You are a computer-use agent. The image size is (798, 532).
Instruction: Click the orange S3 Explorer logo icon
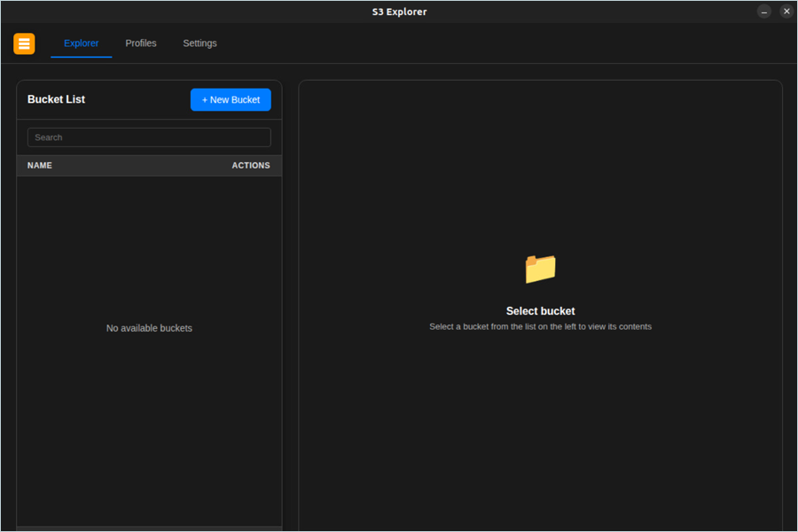pyautogui.click(x=24, y=43)
